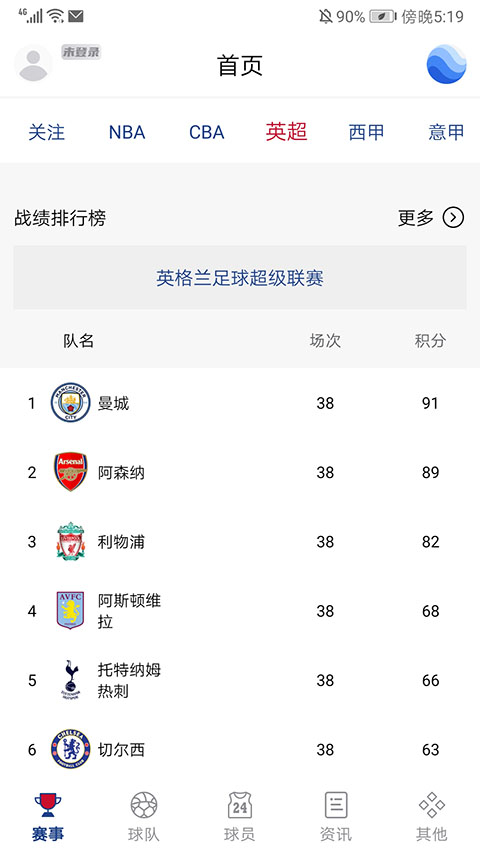Open the 资讯 news tab

(x=336, y=816)
